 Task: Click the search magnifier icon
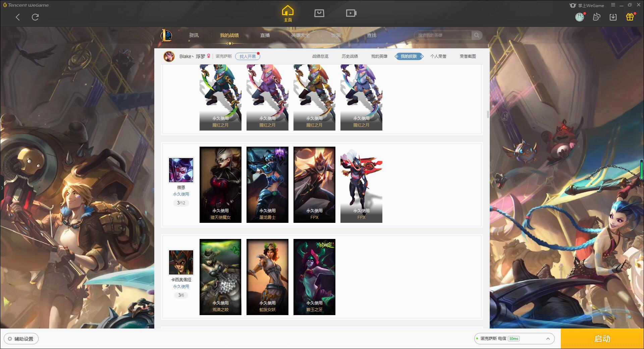[477, 35]
